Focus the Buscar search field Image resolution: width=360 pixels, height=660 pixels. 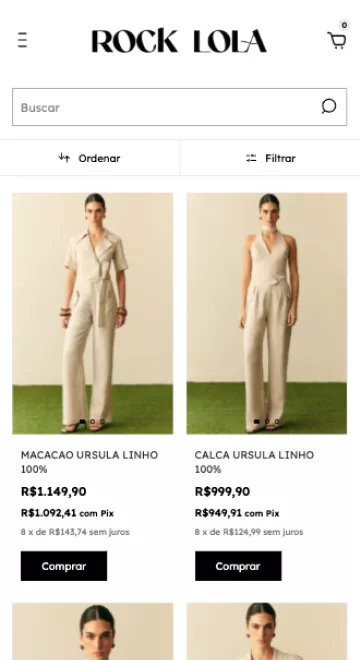166,107
